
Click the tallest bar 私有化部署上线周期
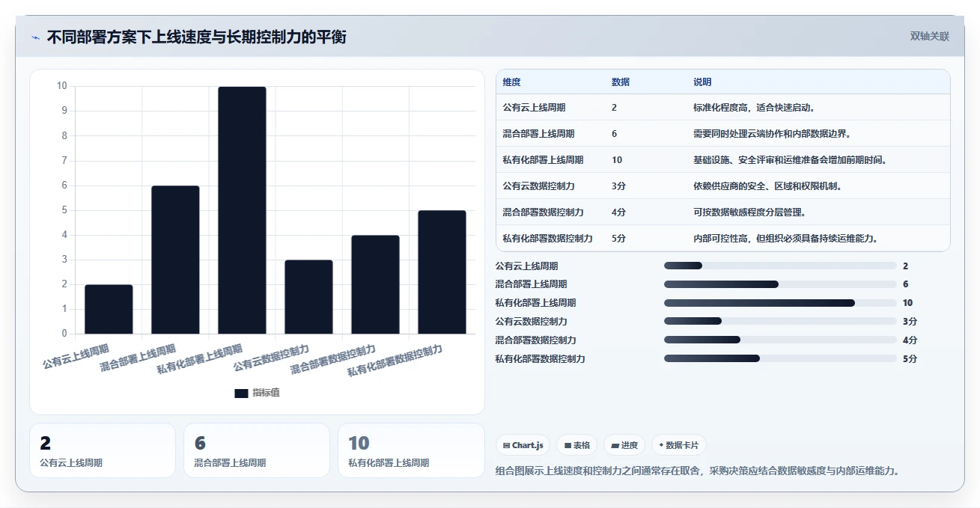[x=242, y=210]
